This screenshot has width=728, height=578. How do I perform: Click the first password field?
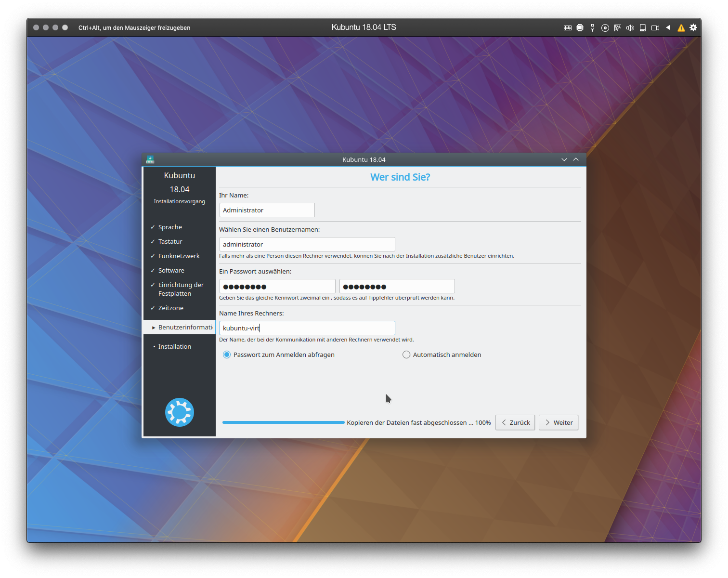coord(277,286)
